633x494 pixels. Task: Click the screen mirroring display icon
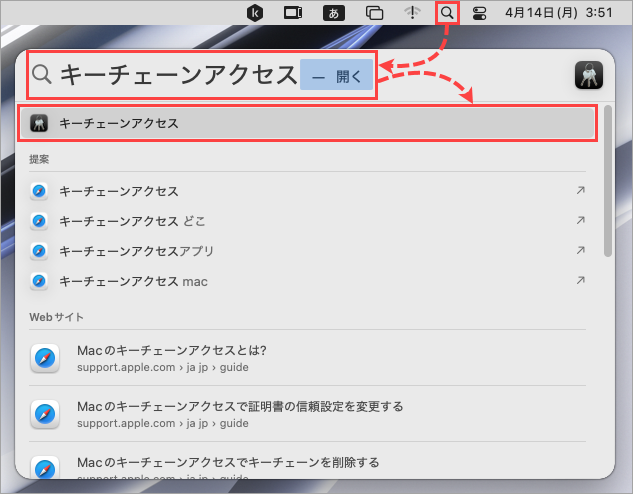[293, 13]
